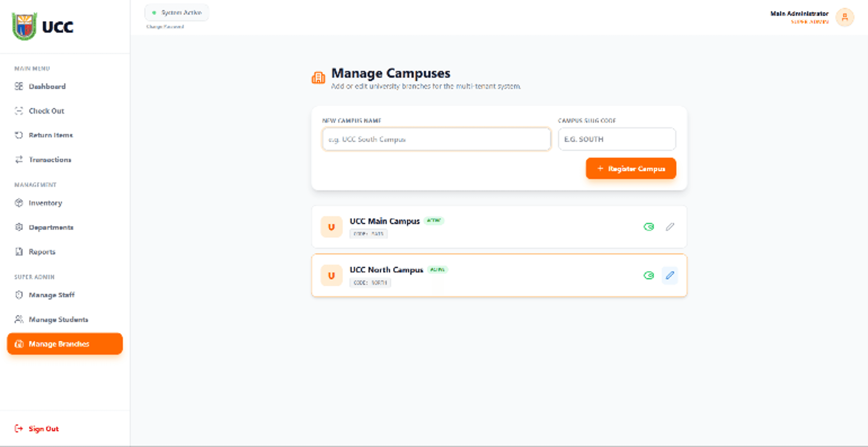Screen dimensions: 868x447
Task: Click the user avatar icon
Action: pos(845,17)
